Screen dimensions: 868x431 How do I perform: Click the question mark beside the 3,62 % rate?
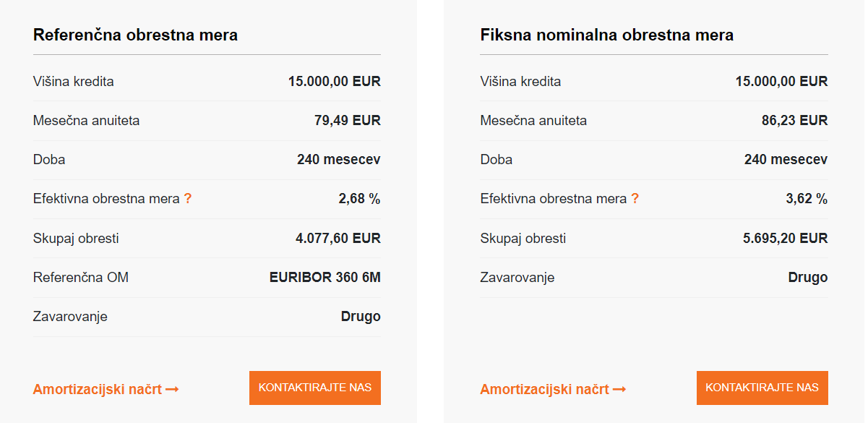click(635, 199)
